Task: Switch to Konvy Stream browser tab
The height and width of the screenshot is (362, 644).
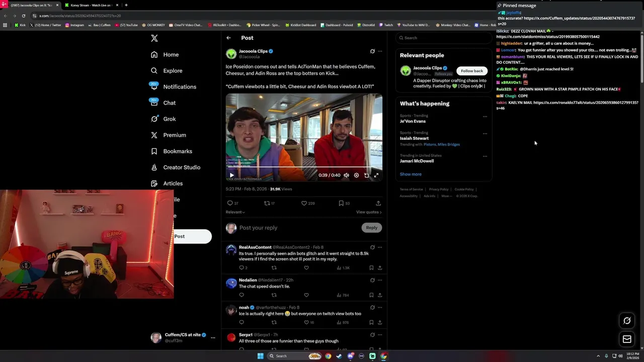Action: (x=91, y=5)
